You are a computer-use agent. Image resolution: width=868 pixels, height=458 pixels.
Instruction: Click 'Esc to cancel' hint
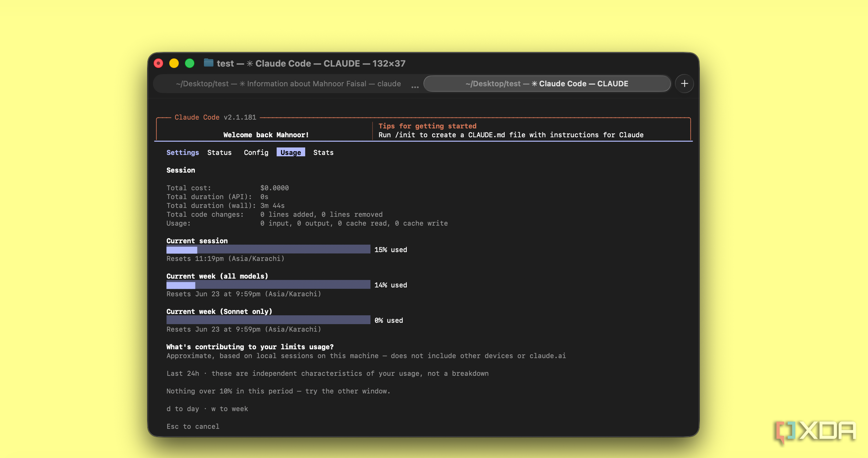tap(193, 426)
